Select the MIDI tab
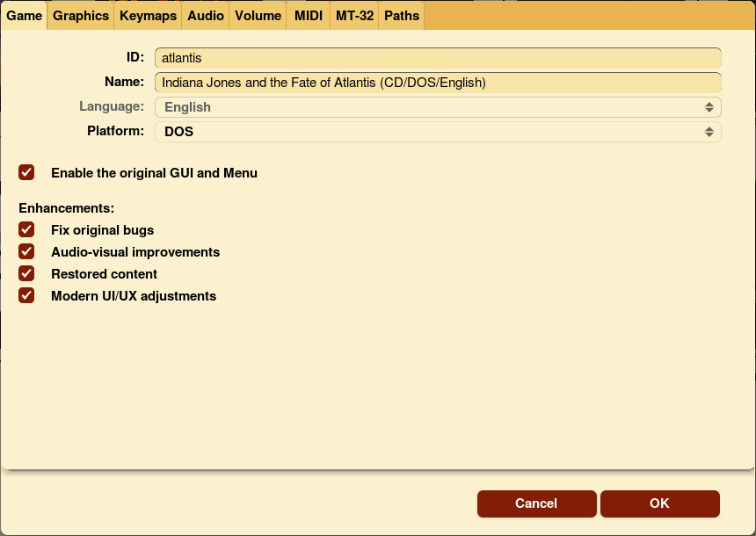The image size is (756, 536). [309, 16]
